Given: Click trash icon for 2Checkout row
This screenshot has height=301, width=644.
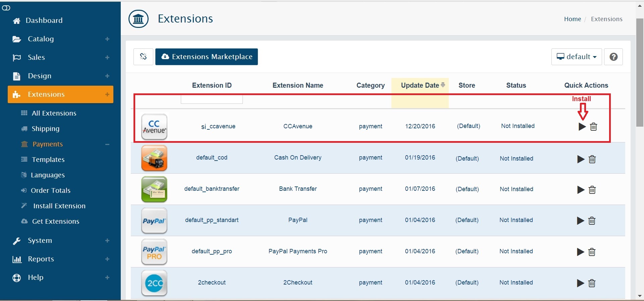Looking at the screenshot, I should pos(592,283).
